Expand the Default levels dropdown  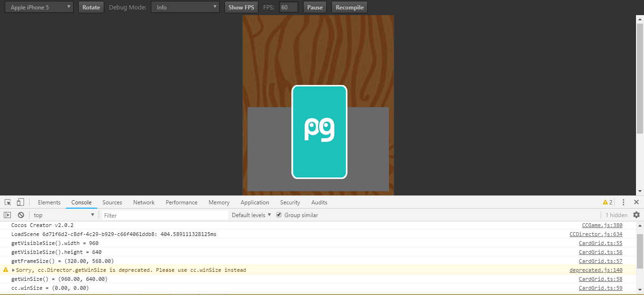(x=251, y=215)
